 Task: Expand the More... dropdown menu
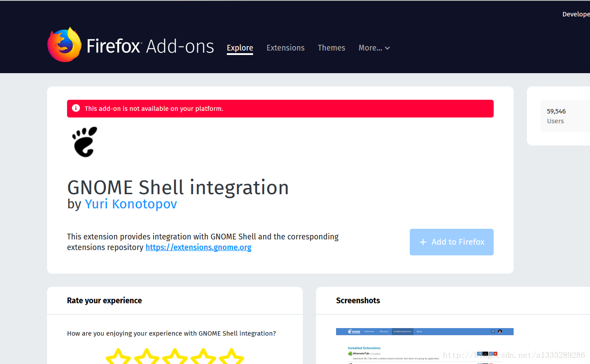point(374,48)
